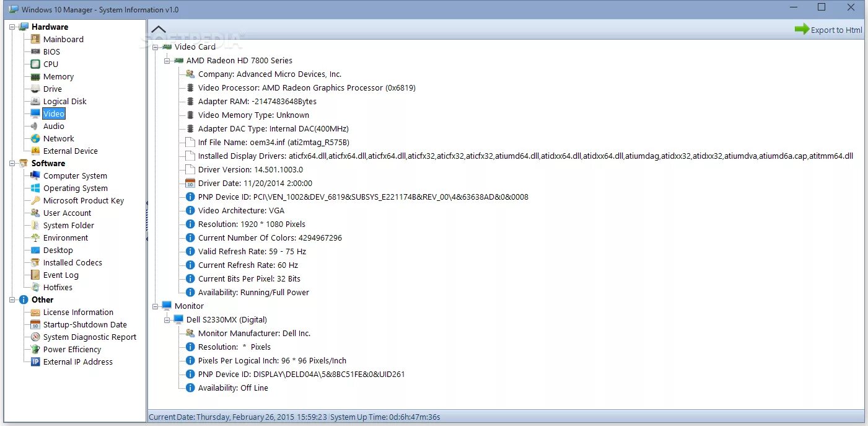The image size is (868, 426).
Task: Click the External IP Address icon
Action: click(x=35, y=362)
